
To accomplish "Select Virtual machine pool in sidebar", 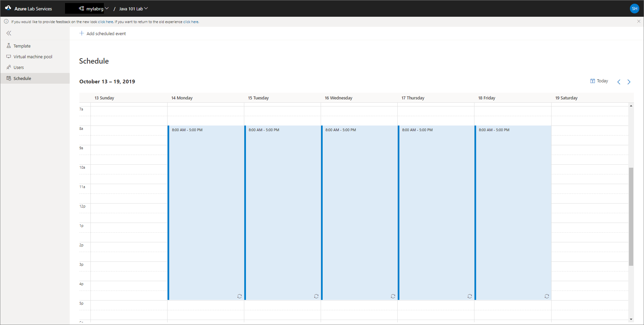I will [x=33, y=56].
